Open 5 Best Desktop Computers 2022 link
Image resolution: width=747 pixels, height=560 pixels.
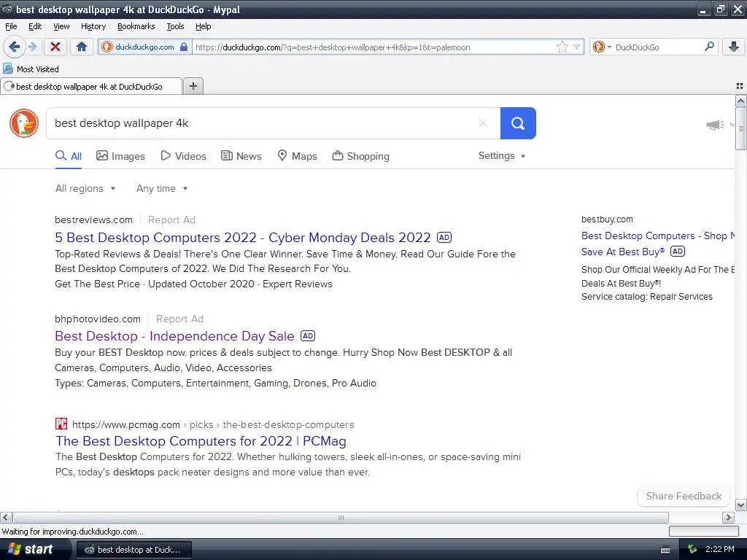coord(242,237)
